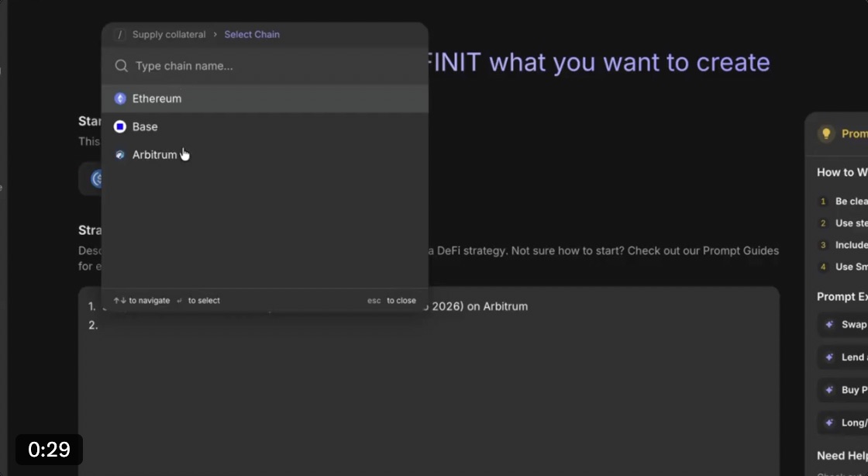The width and height of the screenshot is (868, 476).
Task: Select the Base chain option
Action: coord(264,126)
